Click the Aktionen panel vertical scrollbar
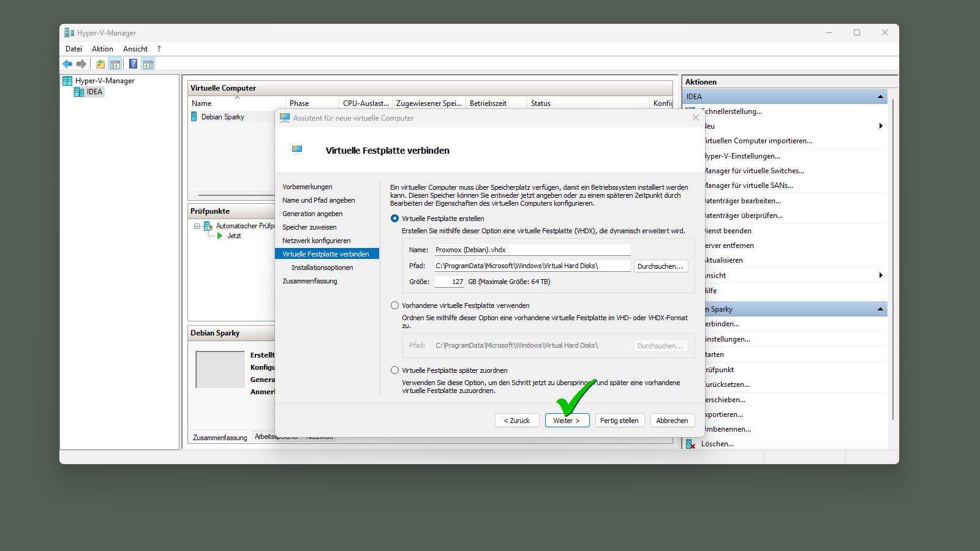The image size is (980, 551). 893,257
